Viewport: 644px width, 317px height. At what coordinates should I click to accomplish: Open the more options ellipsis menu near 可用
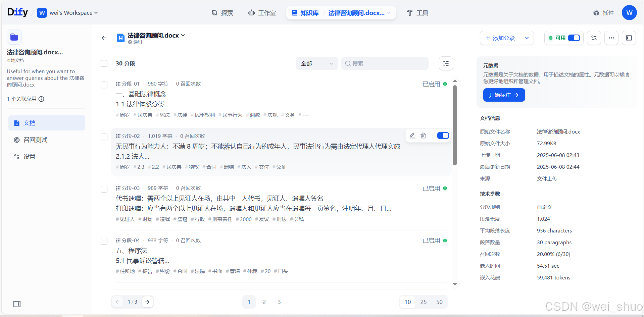click(x=611, y=38)
